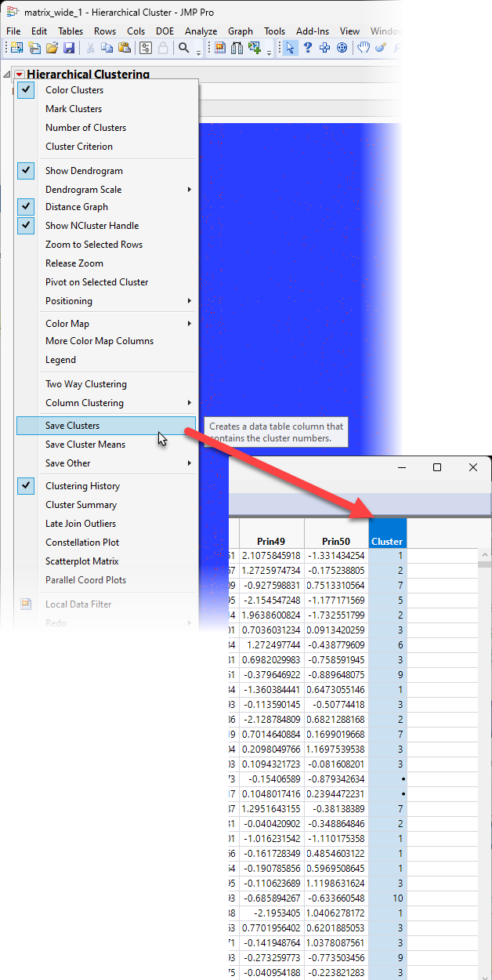Screen dimensions: 492x980
Task: Choose Pivot on Selected Cluster
Action: point(106,282)
